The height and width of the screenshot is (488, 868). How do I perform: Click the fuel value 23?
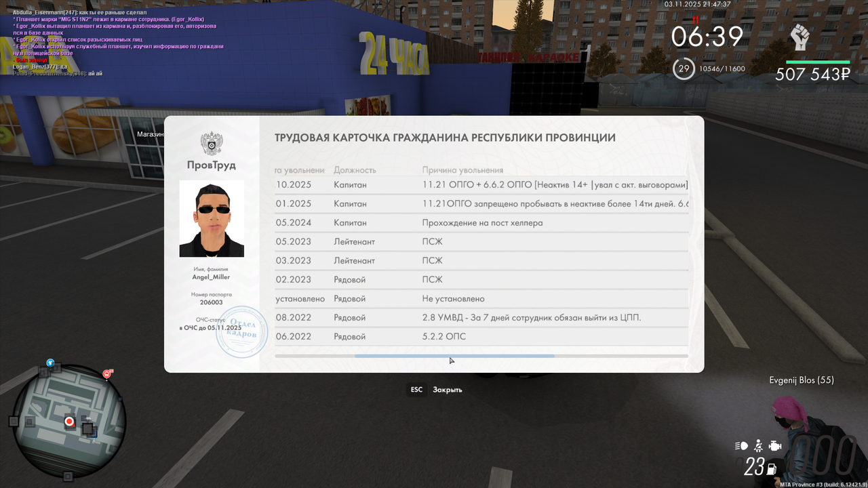pyautogui.click(x=753, y=467)
